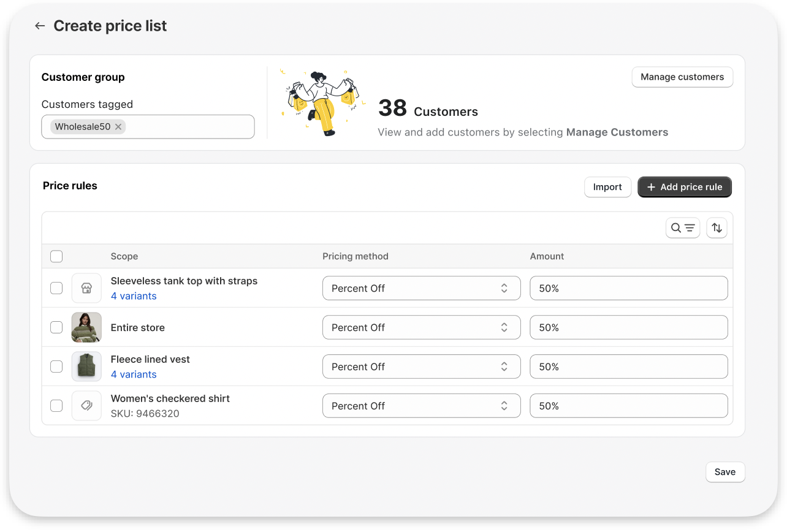Image resolution: width=787 pixels, height=532 pixels.
Task: Open the search and filter tool
Action: pyautogui.click(x=682, y=228)
